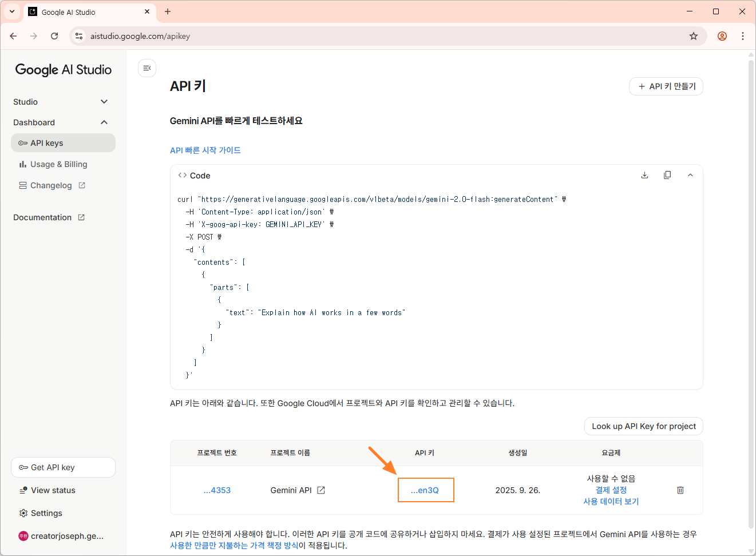
Task: Click the '생성일' column header
Action: click(518, 452)
